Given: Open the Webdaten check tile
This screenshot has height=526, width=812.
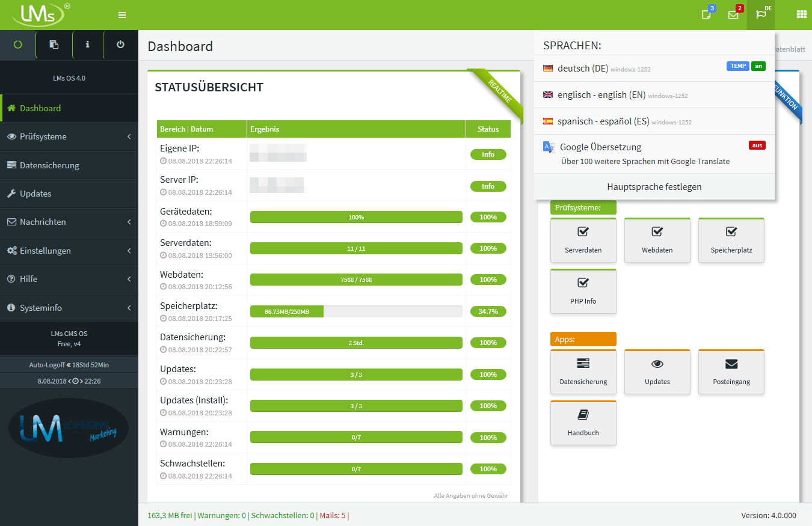Looking at the screenshot, I should 657,240.
